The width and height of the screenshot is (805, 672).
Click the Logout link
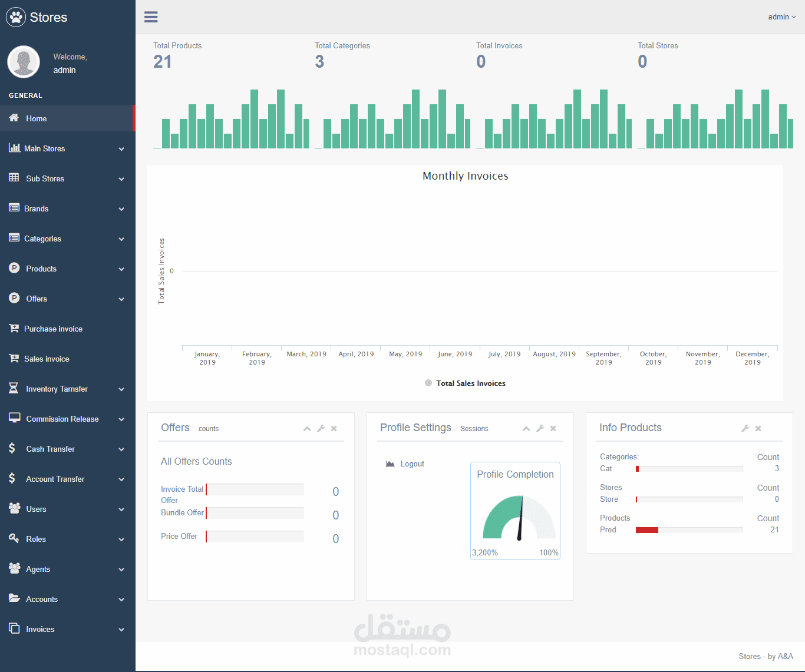tap(412, 464)
